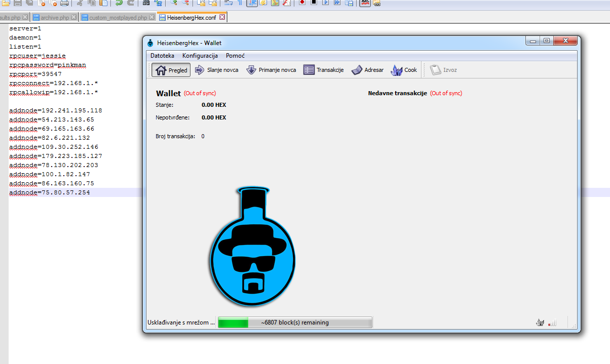Click the Cut scissors icon

[80, 4]
